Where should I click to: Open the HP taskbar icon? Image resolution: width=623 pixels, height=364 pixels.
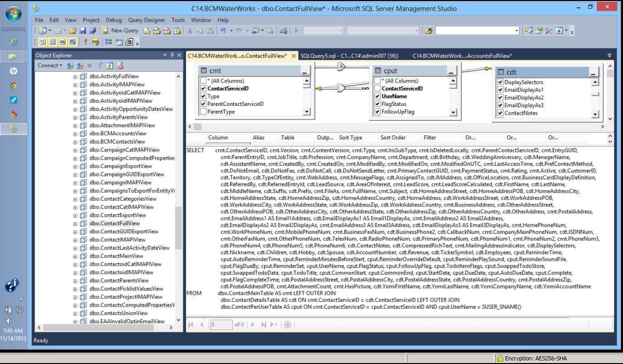[13, 71]
